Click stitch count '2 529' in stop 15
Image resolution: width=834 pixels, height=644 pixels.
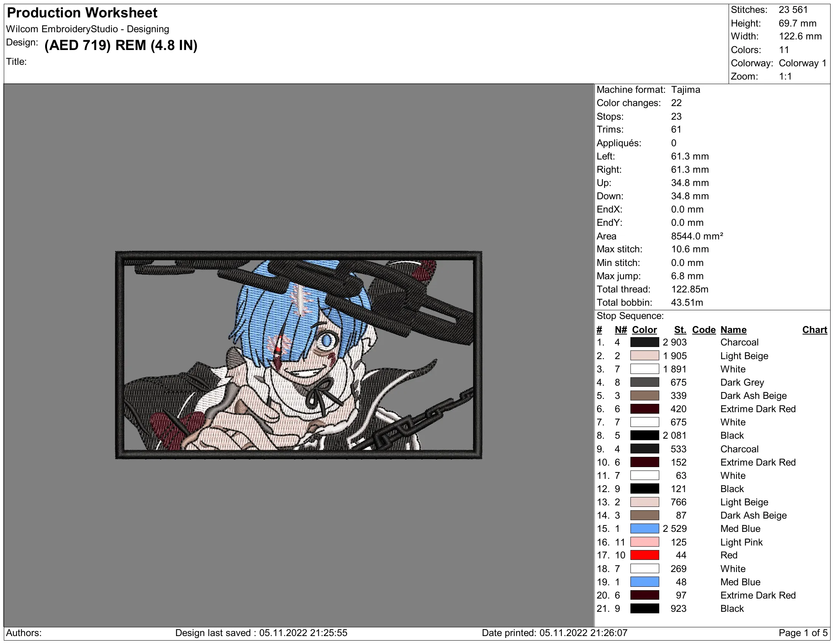[675, 529]
